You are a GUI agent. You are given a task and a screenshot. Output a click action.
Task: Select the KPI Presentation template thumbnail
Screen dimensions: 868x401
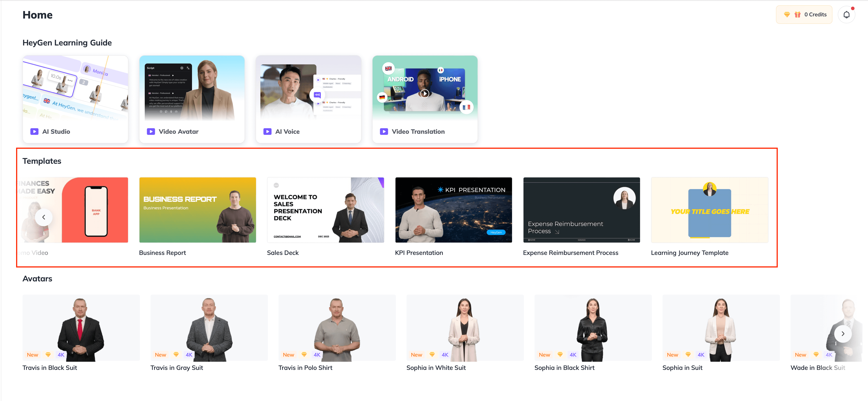click(x=454, y=210)
